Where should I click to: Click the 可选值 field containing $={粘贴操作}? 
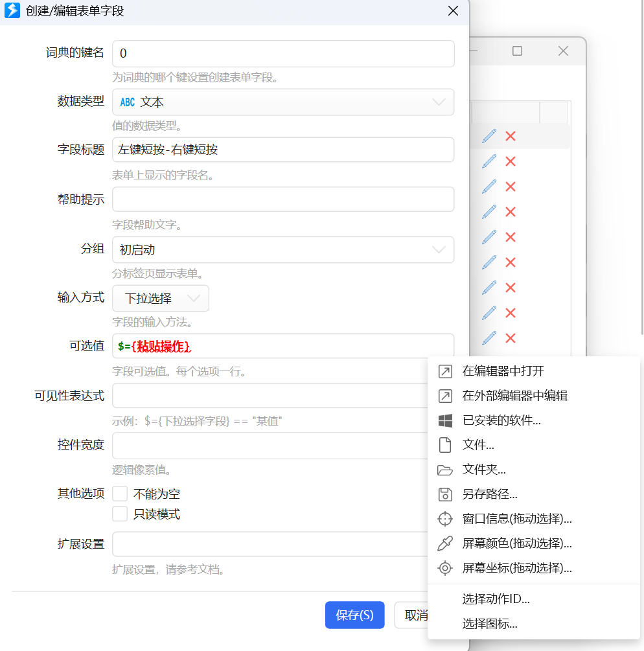tap(283, 346)
